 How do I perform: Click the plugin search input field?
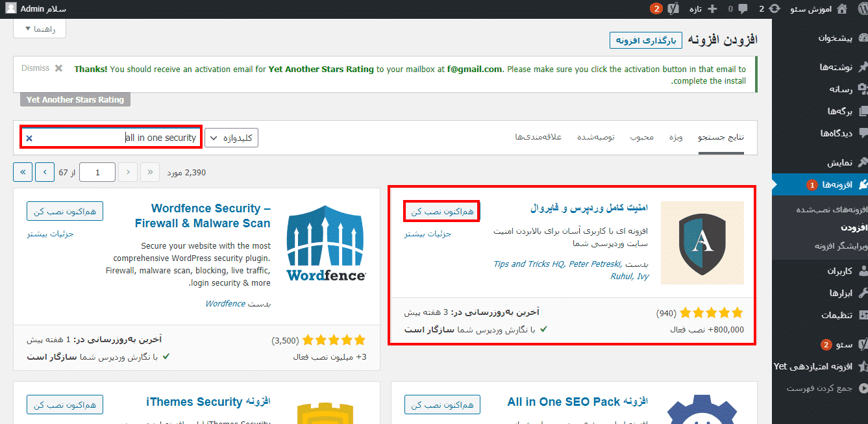[x=110, y=138]
